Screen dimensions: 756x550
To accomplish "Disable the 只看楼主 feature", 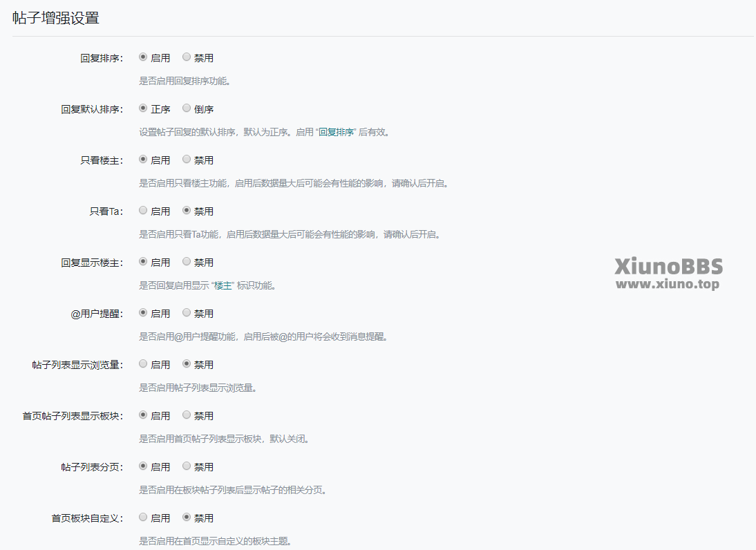I will click(187, 160).
